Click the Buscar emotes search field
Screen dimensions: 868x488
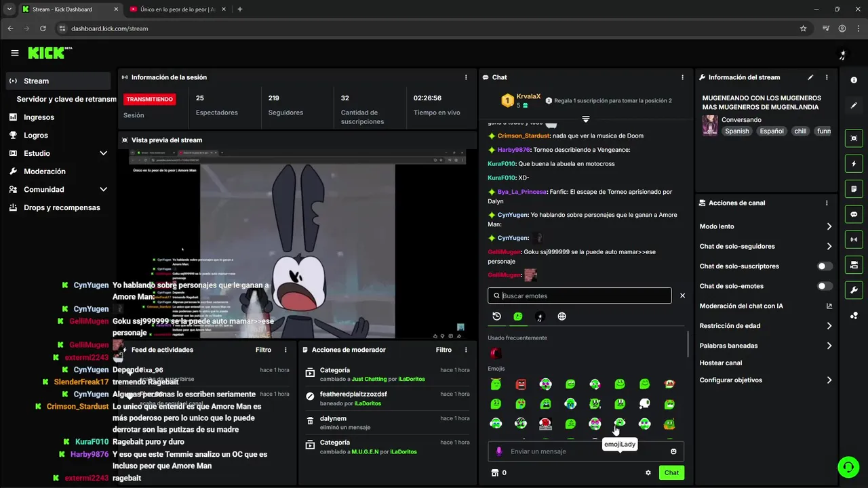click(580, 296)
